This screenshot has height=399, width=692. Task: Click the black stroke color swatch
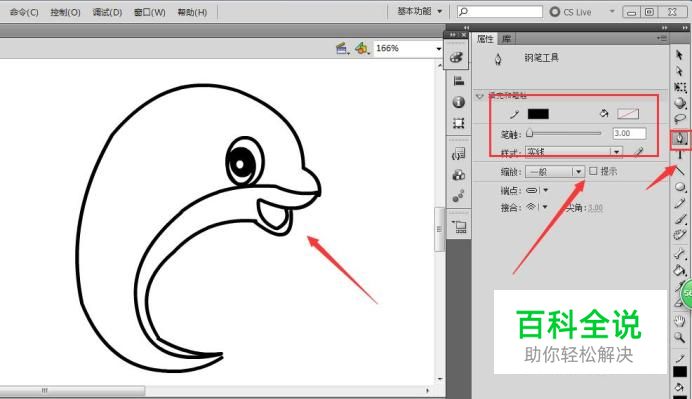(x=538, y=114)
